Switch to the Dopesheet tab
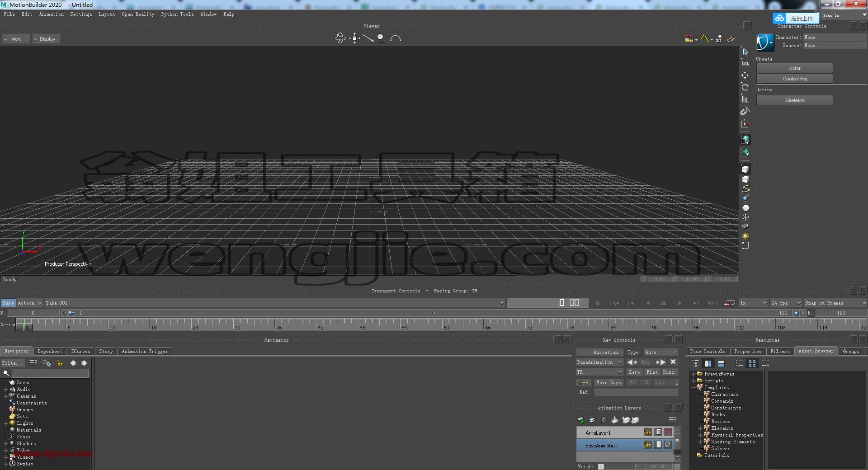868x470 pixels. (x=50, y=351)
